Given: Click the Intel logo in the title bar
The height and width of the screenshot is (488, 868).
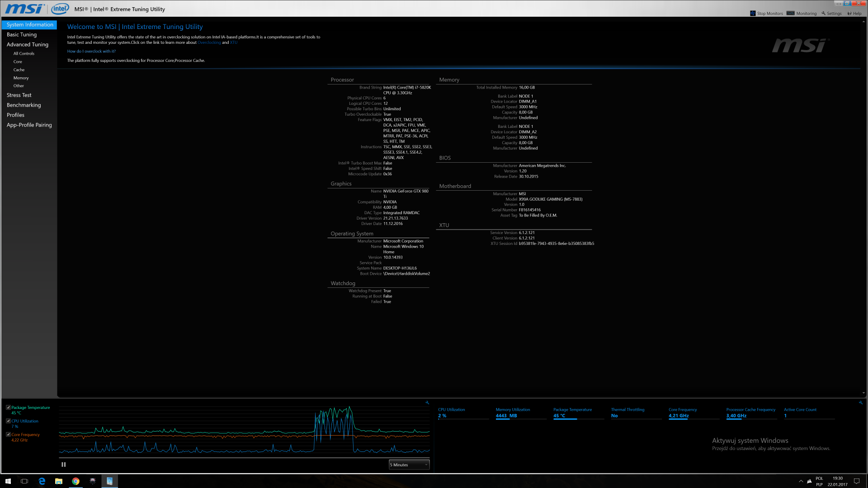Looking at the screenshot, I should 60,9.
